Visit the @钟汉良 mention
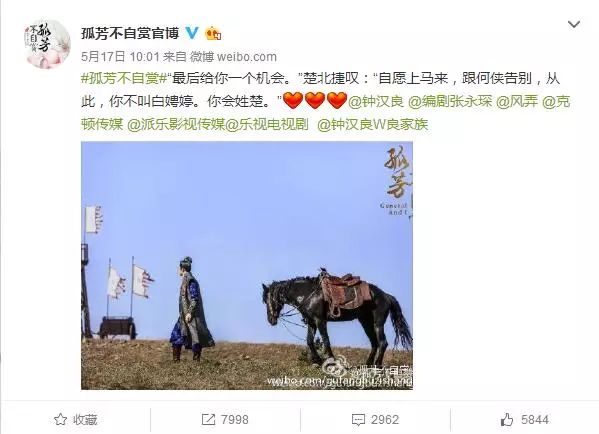This screenshot has height=434, width=599. click(x=376, y=101)
